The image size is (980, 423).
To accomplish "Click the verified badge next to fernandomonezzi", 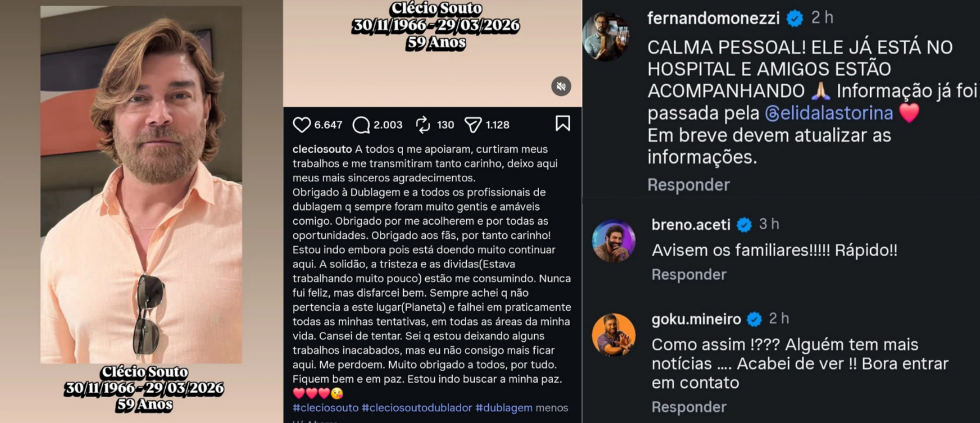I will pyautogui.click(x=794, y=19).
